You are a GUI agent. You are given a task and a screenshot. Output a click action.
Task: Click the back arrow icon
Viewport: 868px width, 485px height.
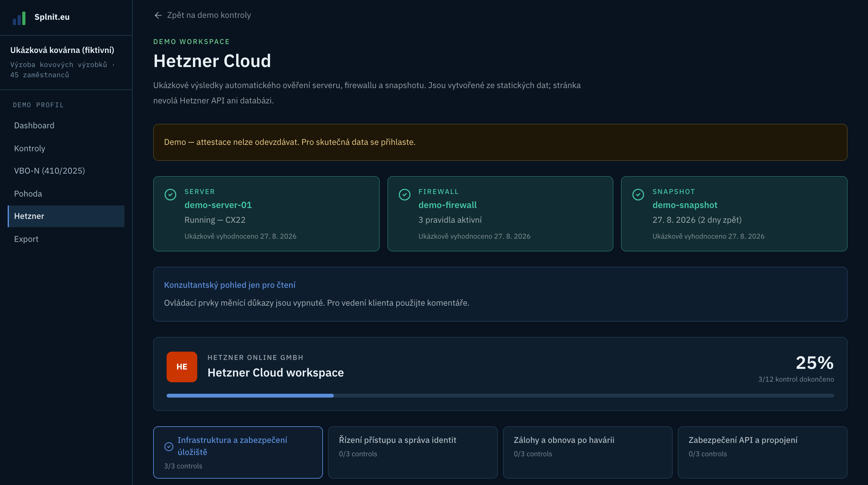[x=158, y=15]
